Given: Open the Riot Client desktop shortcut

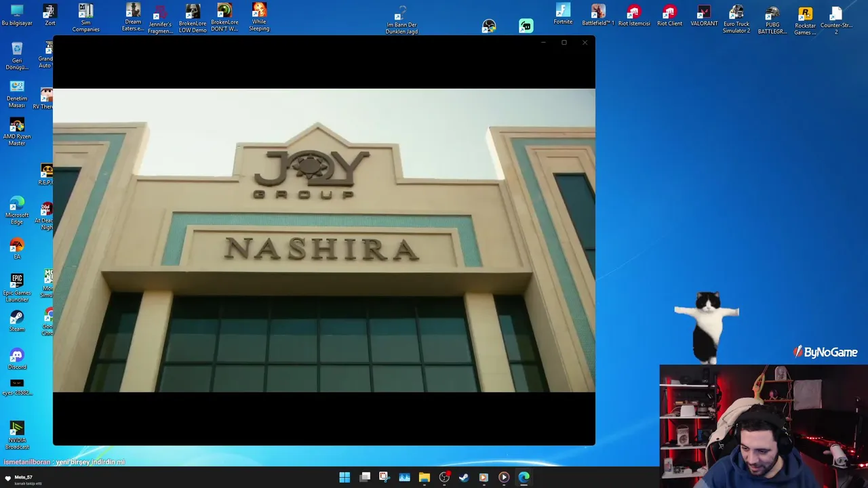Looking at the screenshot, I should click(x=670, y=16).
